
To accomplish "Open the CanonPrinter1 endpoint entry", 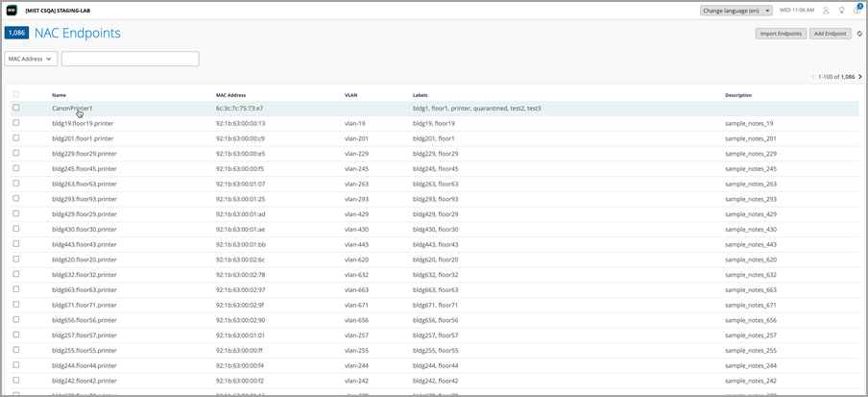I will point(72,109).
